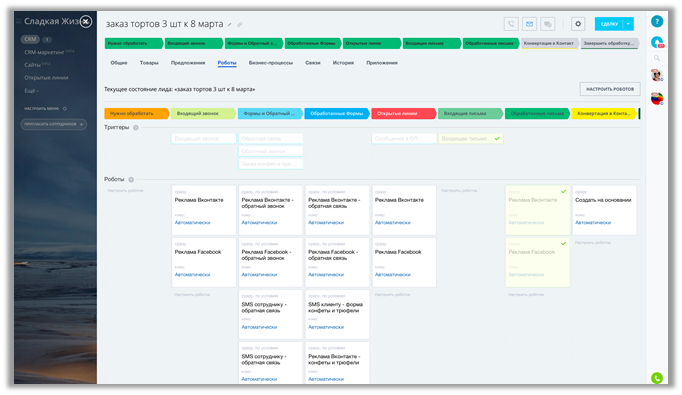Expand the arrow dropdown on the Сделку button

[629, 24]
